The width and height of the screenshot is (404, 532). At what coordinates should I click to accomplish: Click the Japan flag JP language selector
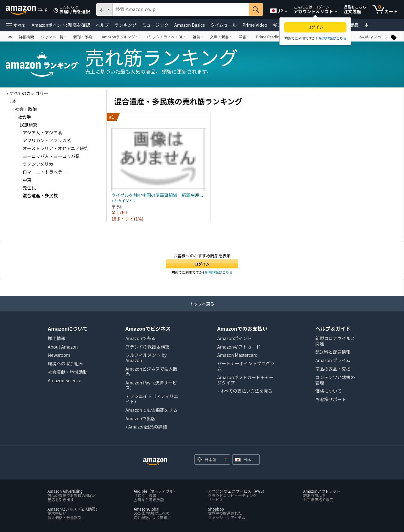pyautogui.click(x=278, y=11)
